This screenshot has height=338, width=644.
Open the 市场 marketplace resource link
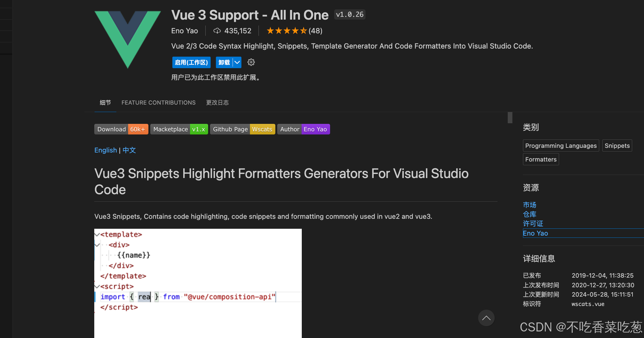click(530, 205)
